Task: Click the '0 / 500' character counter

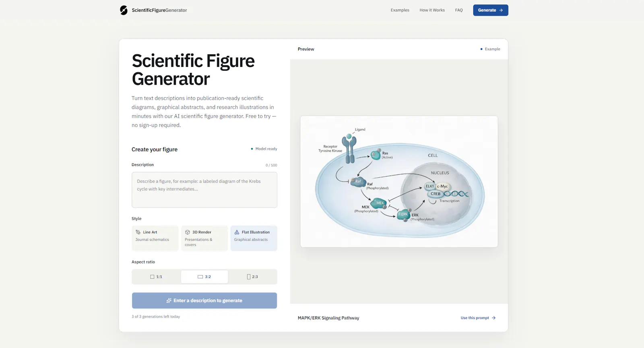Action: point(271,165)
